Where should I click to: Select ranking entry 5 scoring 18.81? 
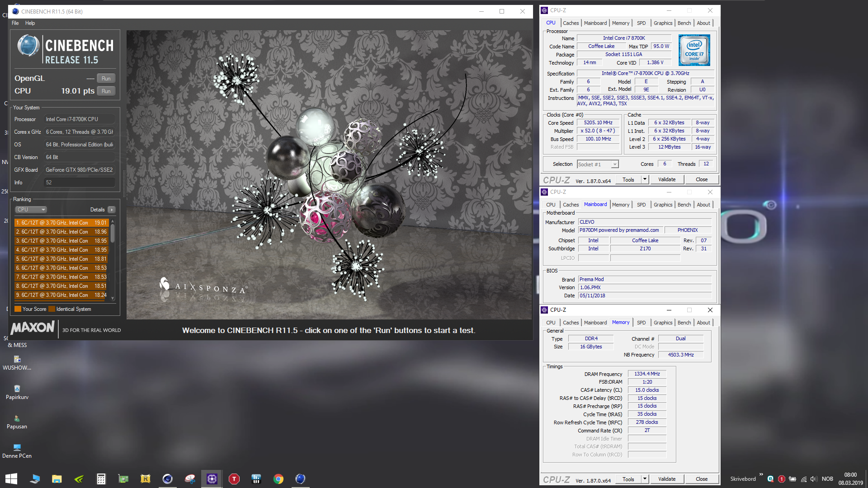point(61,259)
